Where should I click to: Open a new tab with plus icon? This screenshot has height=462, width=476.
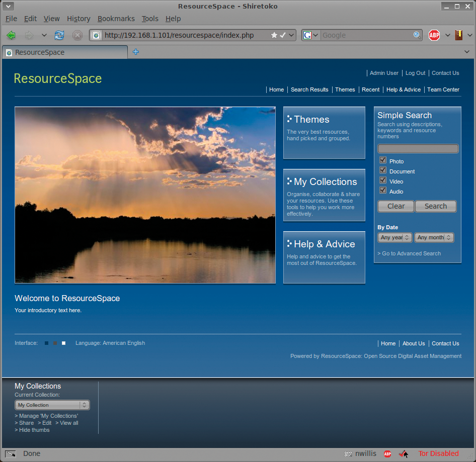tap(136, 52)
